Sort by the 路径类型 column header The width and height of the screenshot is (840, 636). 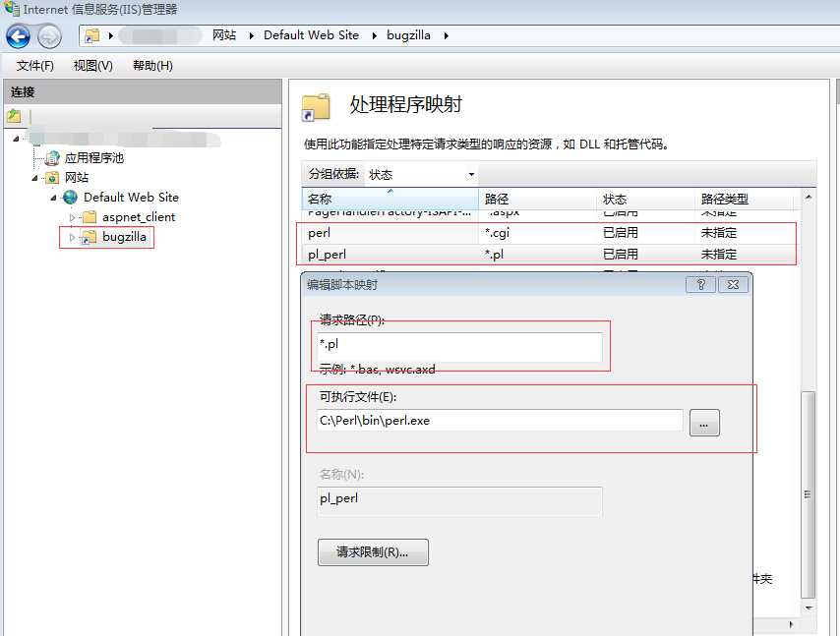pos(744,199)
